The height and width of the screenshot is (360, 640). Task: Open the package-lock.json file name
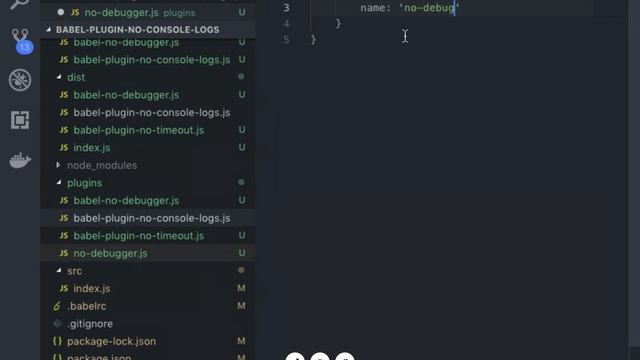111,341
